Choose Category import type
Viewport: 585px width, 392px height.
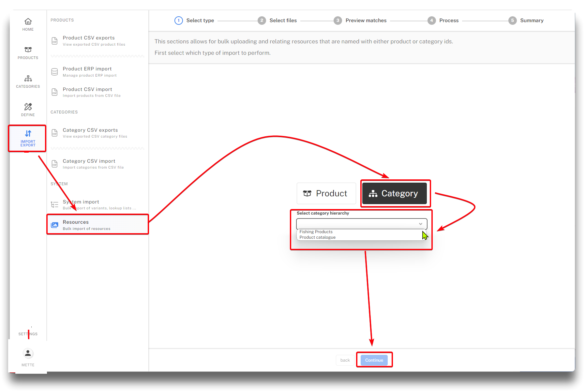coord(394,193)
